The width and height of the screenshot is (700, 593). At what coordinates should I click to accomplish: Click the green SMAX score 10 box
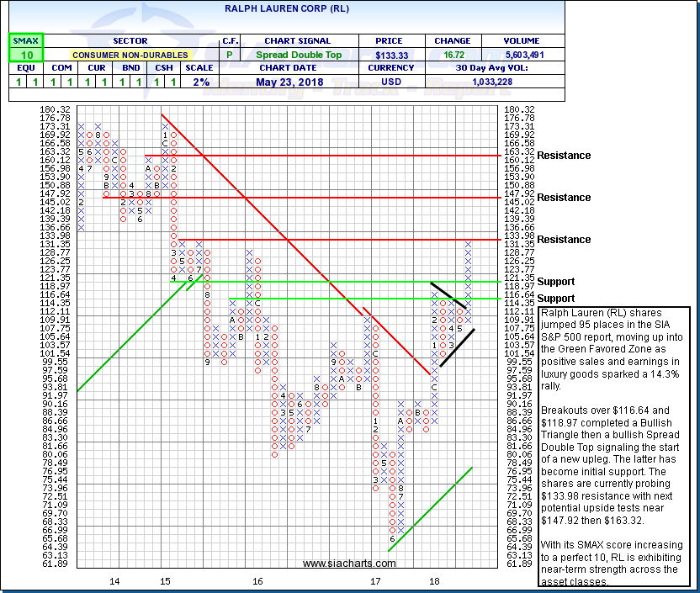(x=25, y=55)
